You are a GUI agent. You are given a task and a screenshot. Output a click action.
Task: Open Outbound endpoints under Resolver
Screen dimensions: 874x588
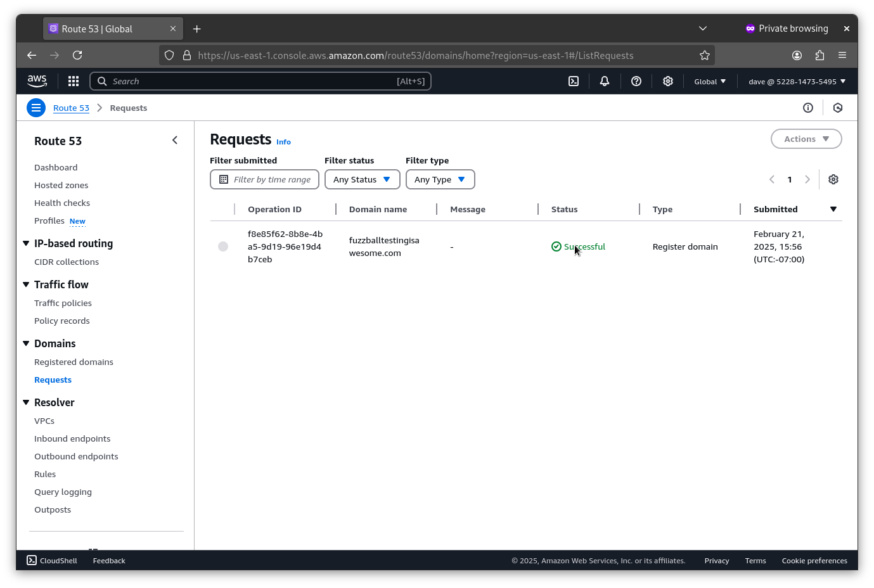(x=76, y=456)
